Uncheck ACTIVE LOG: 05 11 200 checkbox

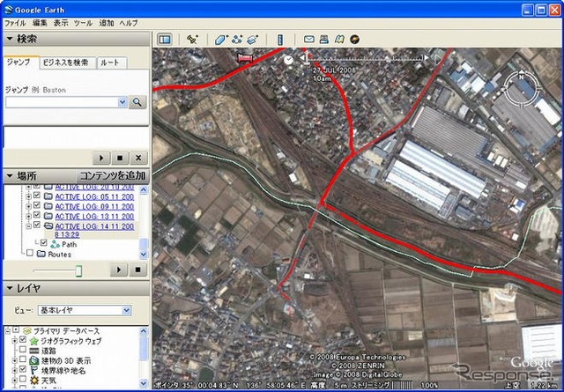37,196
